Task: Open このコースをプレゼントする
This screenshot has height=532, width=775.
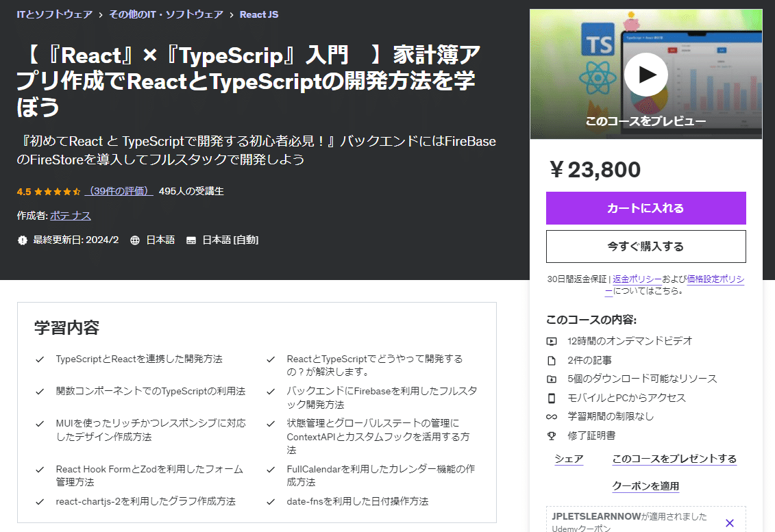Action: [674, 458]
